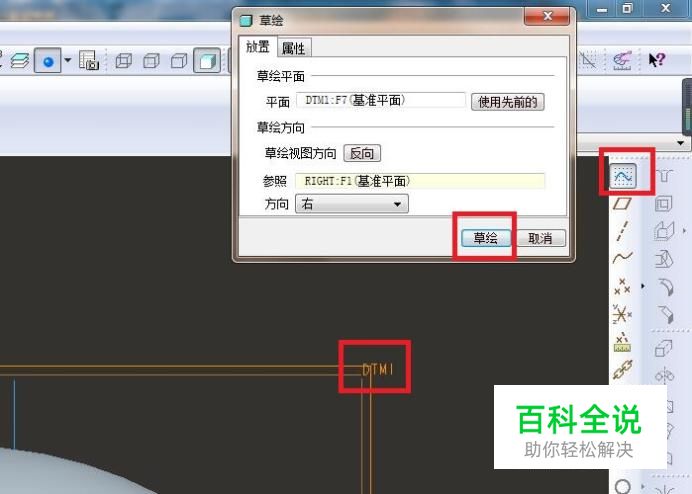Select the Datum Axis tool
This screenshot has height=494, width=692.
click(622, 231)
